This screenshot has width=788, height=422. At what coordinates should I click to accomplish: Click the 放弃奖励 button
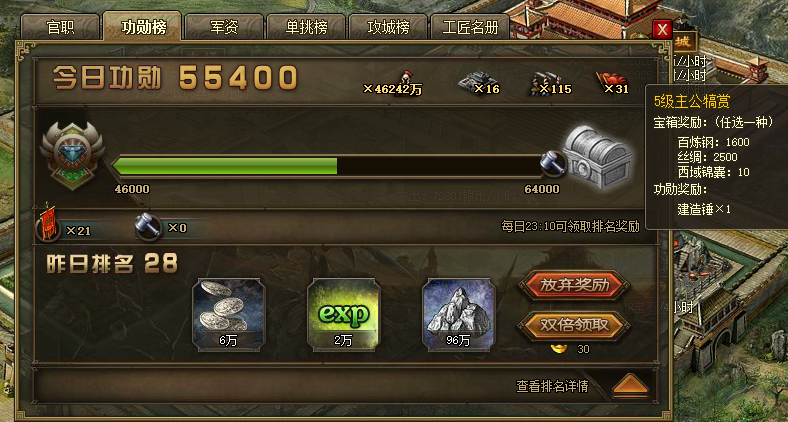point(574,286)
